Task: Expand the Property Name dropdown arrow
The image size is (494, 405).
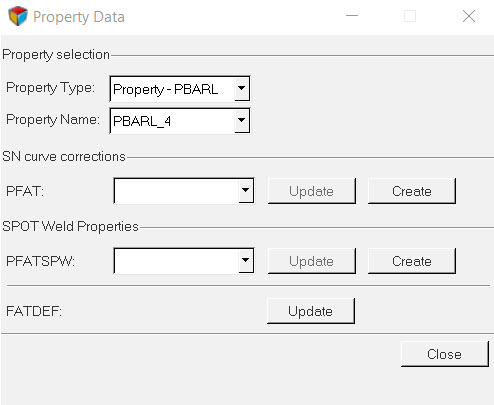Action: point(242,120)
